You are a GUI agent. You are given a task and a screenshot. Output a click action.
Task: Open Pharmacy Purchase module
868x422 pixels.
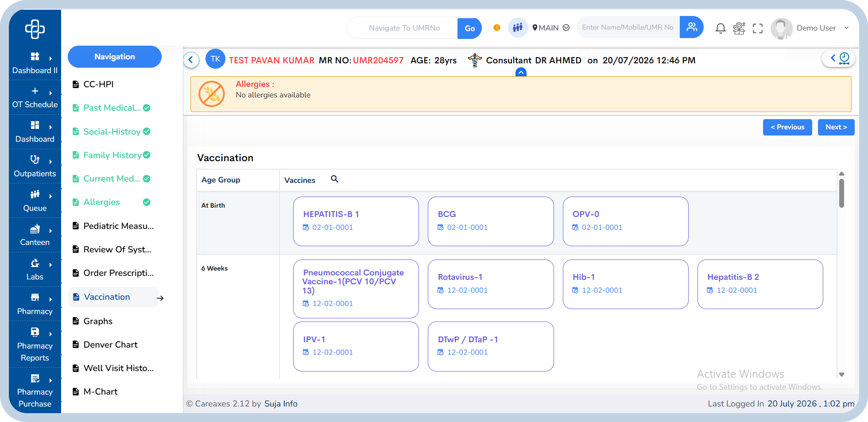(x=35, y=391)
